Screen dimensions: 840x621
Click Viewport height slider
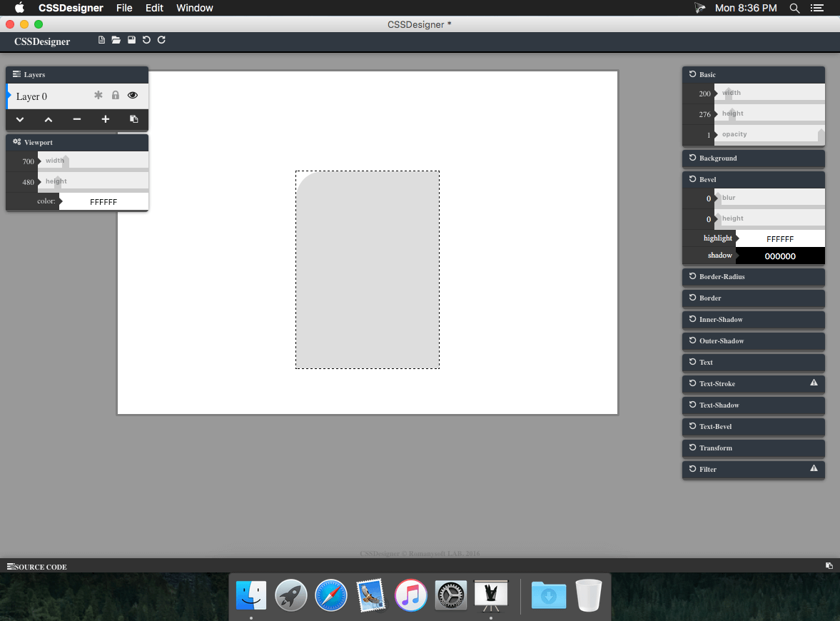coord(93,181)
